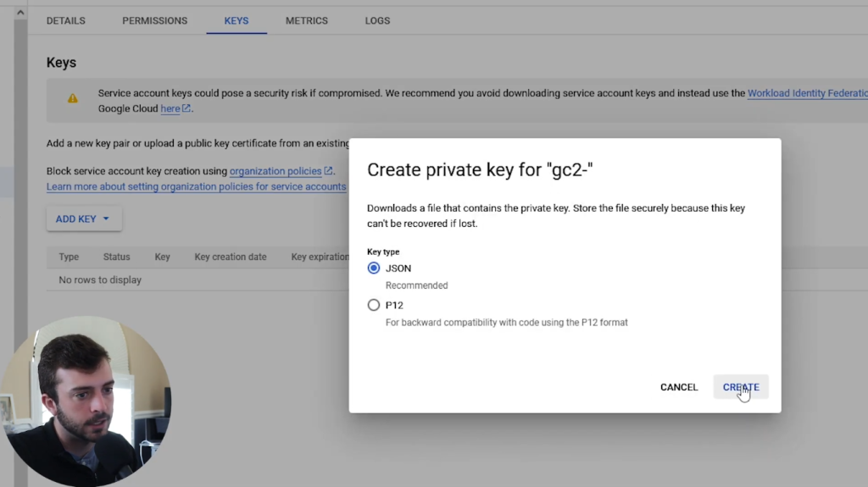Click the Status column header
Screen dimensions: 868x487
coord(117,257)
